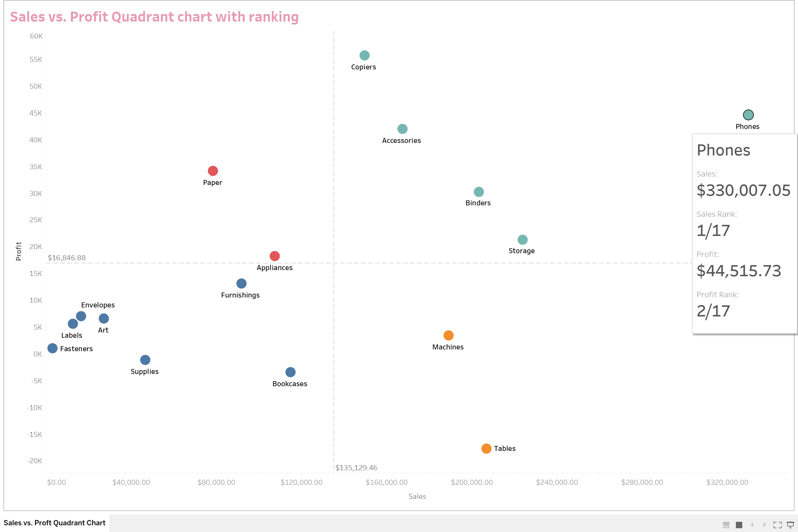Select the Tables orange circle
Screen dimensions: 798x532
pos(486,449)
